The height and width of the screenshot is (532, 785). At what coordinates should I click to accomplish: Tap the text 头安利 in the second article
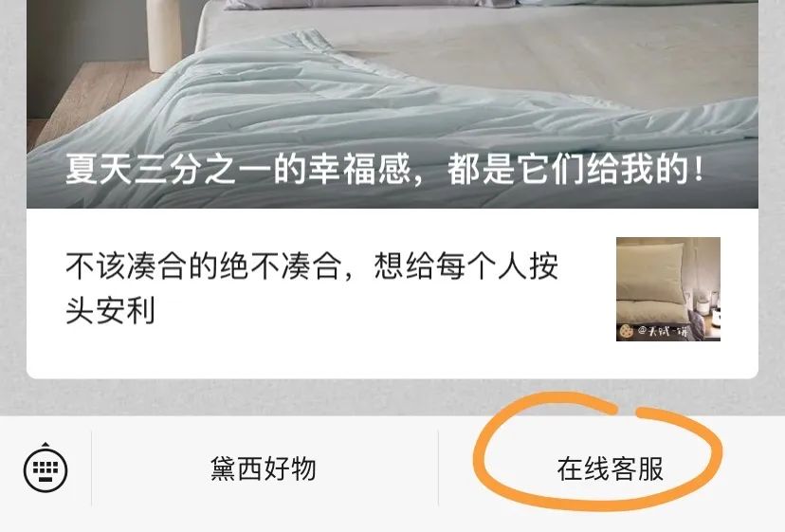[x=110, y=311]
